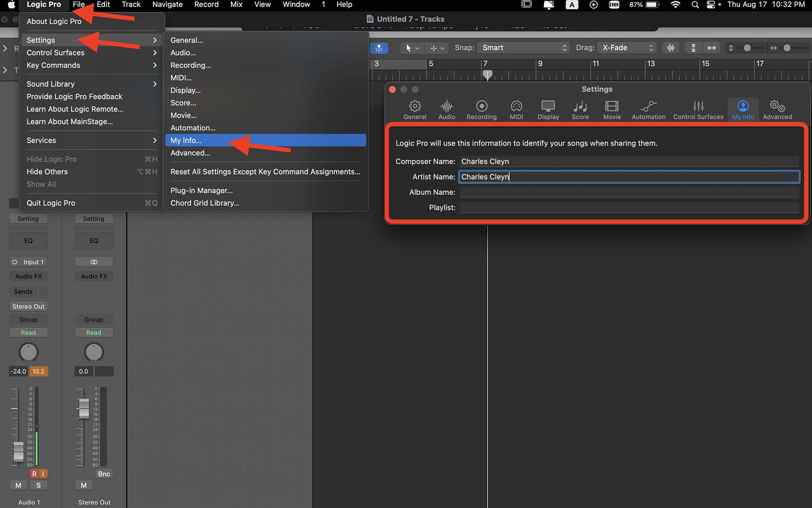Click the Audio 1 Read automation mode

pyautogui.click(x=28, y=333)
